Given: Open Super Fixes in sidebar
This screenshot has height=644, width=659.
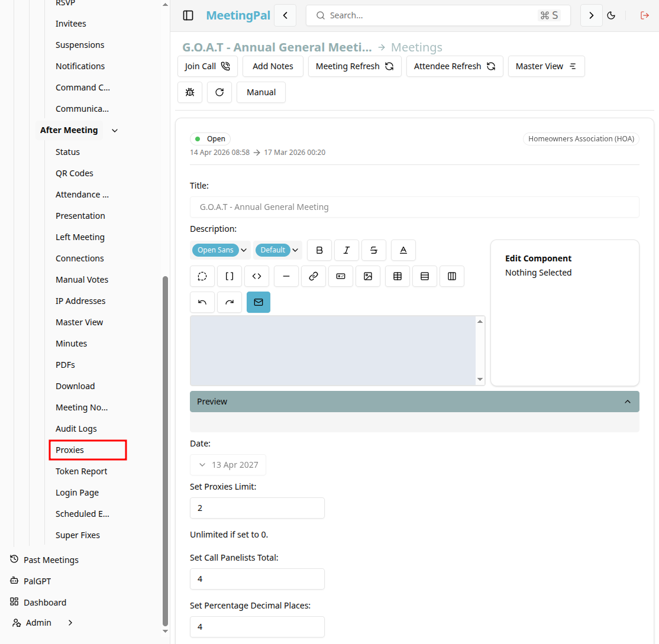Looking at the screenshot, I should tap(77, 535).
